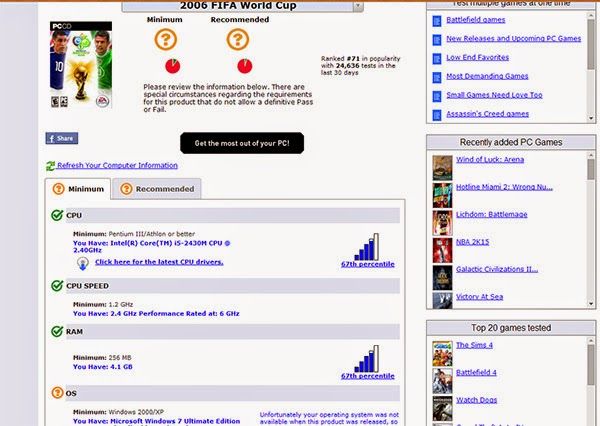Click Get the most out of your PC button
This screenshot has height=426, width=600.
[242, 143]
